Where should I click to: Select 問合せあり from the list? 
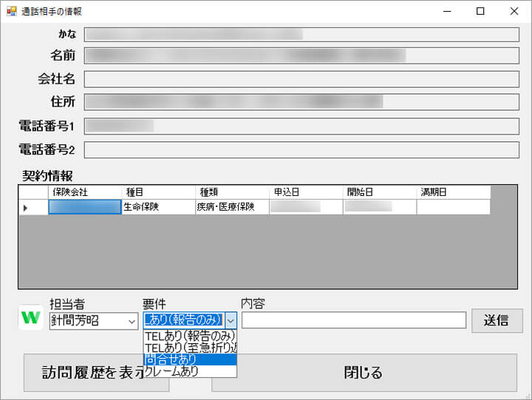[190, 359]
